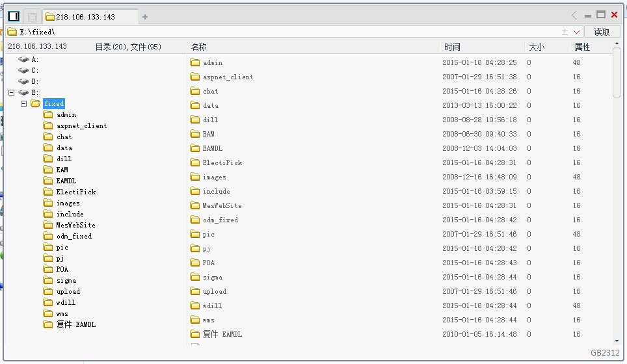Open the path history dropdown arrow
Image resolution: width=627 pixels, height=364 pixels.
tap(577, 32)
